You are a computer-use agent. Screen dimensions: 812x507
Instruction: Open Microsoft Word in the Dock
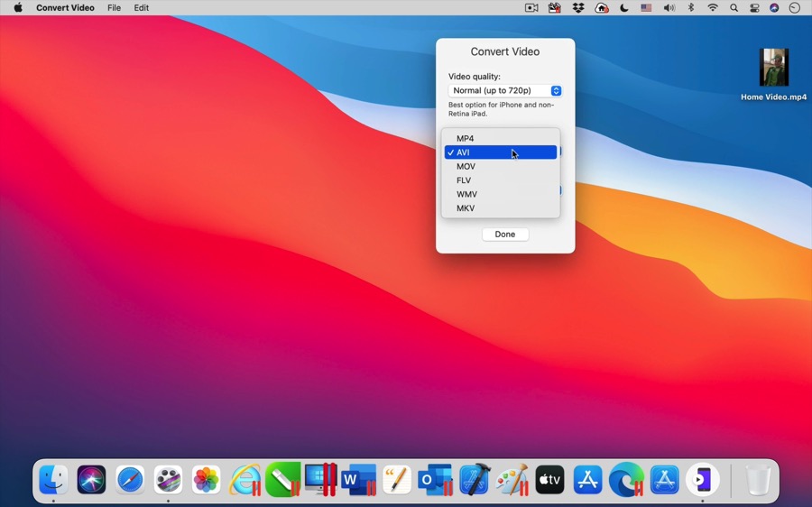(358, 480)
